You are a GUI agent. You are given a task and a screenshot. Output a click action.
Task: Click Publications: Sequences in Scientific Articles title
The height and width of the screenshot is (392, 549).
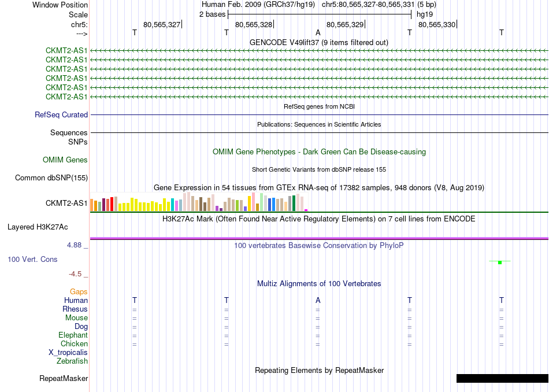[319, 124]
